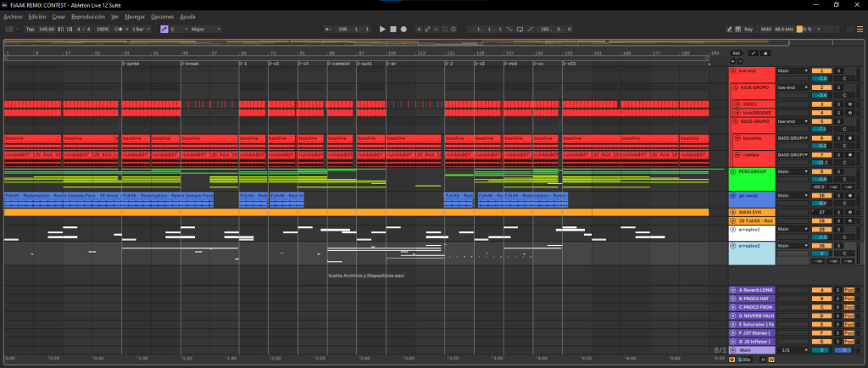Open the Reproducción menu

(88, 17)
